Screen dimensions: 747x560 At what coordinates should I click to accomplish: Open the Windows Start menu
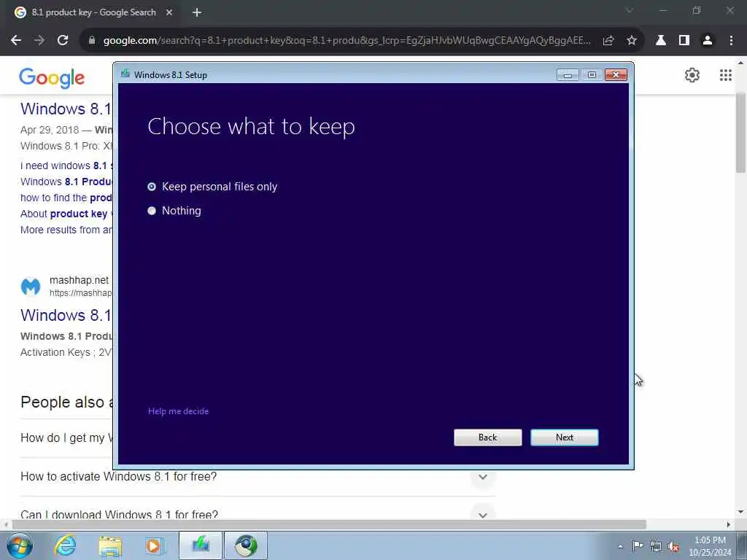pos(20,545)
